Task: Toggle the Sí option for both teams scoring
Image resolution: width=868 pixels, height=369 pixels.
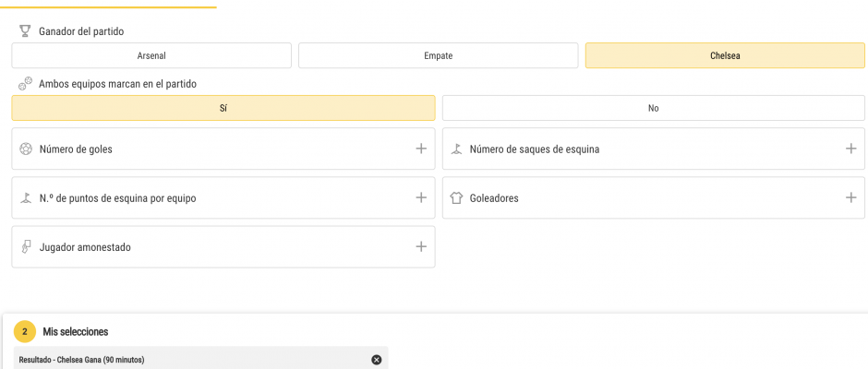Action: (223, 108)
